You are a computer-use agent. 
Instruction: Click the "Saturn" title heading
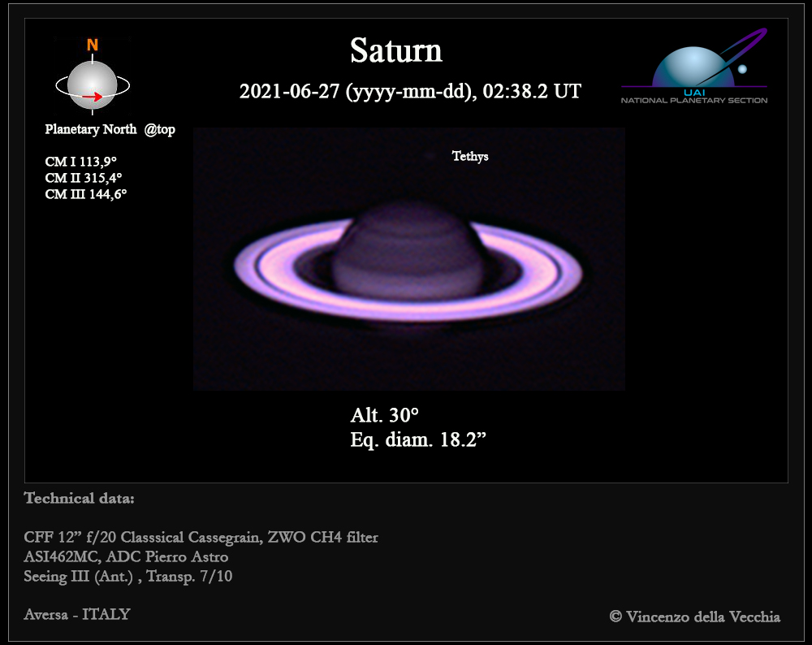pyautogui.click(x=396, y=50)
